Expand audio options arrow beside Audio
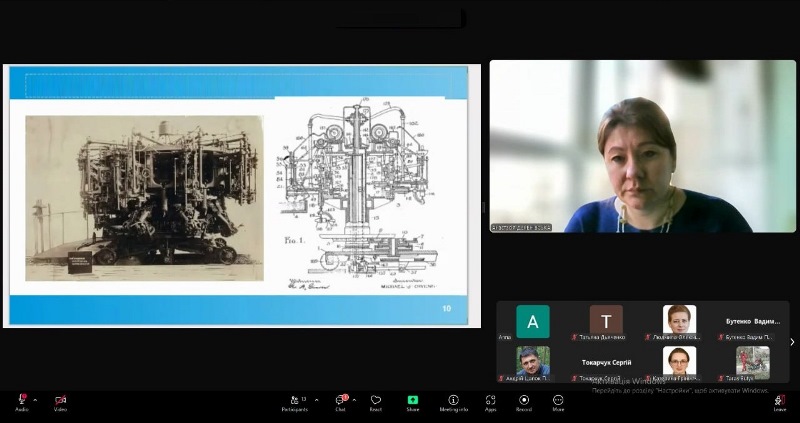 click(35, 400)
